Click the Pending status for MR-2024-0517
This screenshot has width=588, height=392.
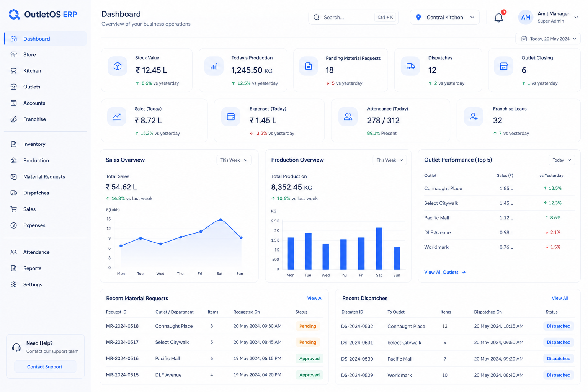pos(308,342)
